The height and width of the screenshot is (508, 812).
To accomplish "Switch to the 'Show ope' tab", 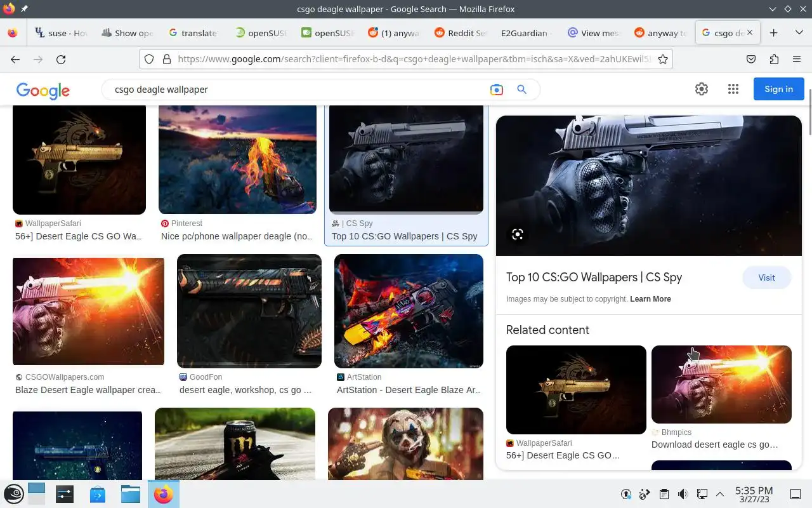I will 127,33.
